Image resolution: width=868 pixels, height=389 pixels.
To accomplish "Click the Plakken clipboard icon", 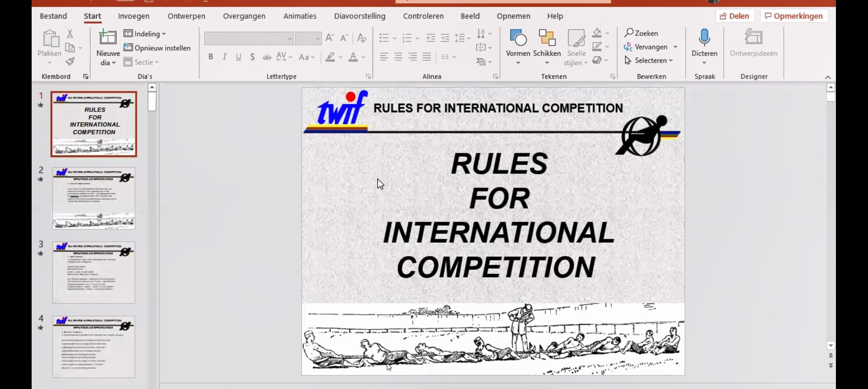I will click(x=50, y=39).
